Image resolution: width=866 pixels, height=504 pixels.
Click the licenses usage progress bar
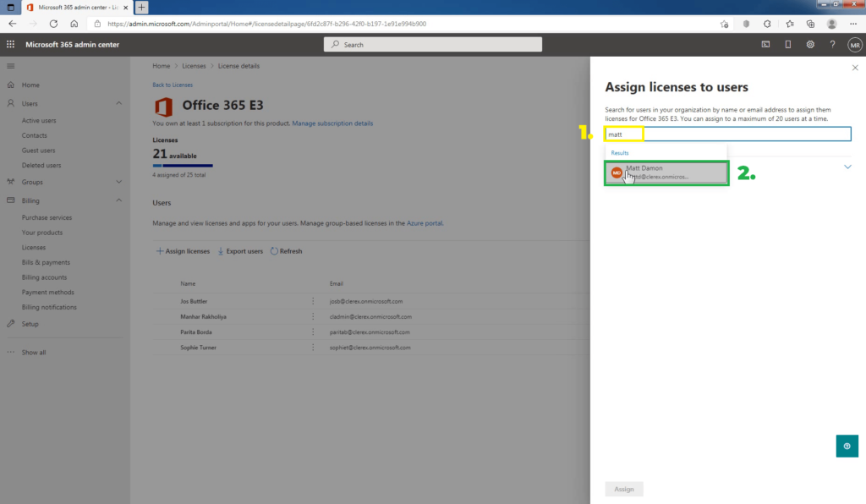coord(183,165)
